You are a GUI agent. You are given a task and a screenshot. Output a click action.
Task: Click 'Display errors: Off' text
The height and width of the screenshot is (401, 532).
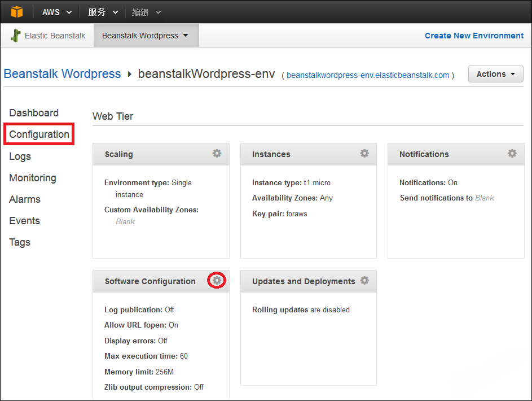136,341
